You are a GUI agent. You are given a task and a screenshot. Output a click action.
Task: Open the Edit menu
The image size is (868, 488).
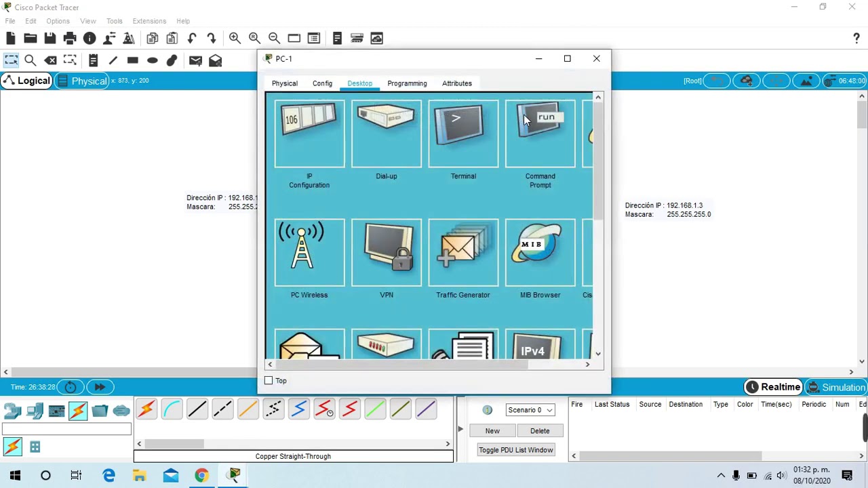pos(31,21)
